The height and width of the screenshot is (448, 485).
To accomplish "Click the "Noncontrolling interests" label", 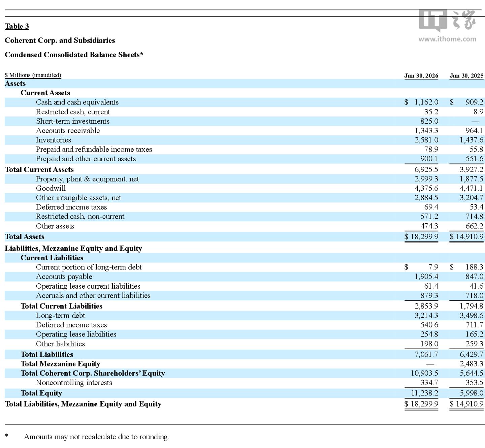I will (74, 383).
